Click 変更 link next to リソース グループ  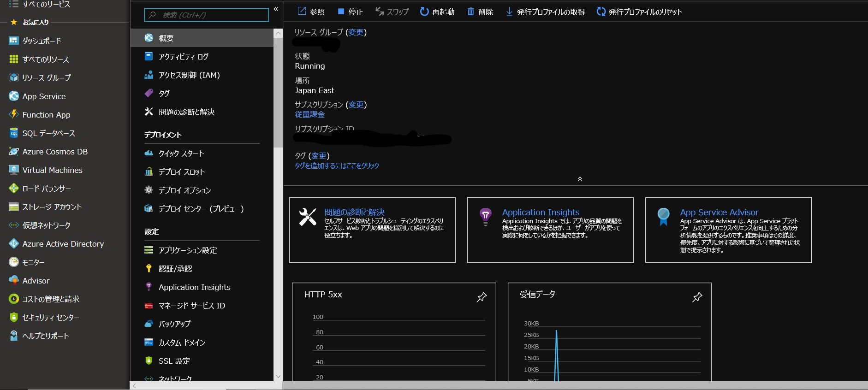[x=356, y=32]
